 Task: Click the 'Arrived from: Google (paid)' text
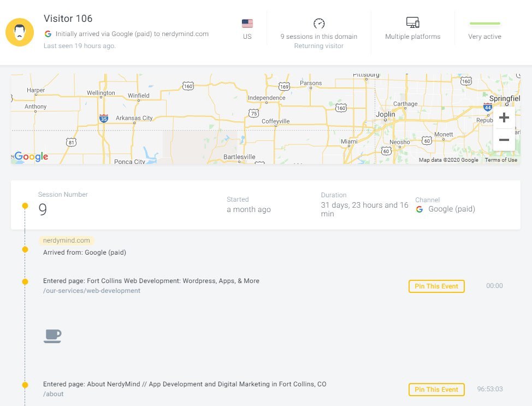coord(85,252)
